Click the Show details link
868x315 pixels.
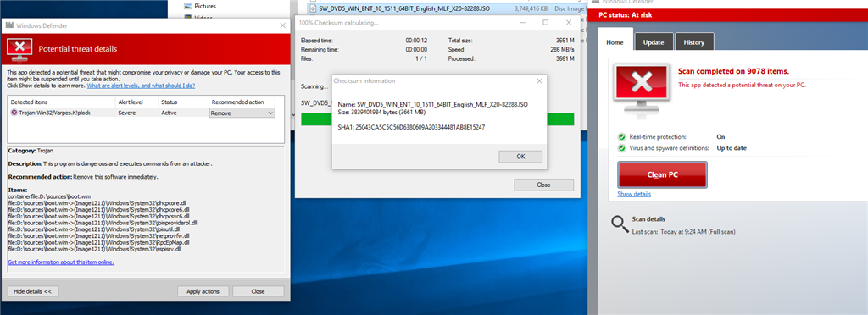pyautogui.click(x=634, y=194)
